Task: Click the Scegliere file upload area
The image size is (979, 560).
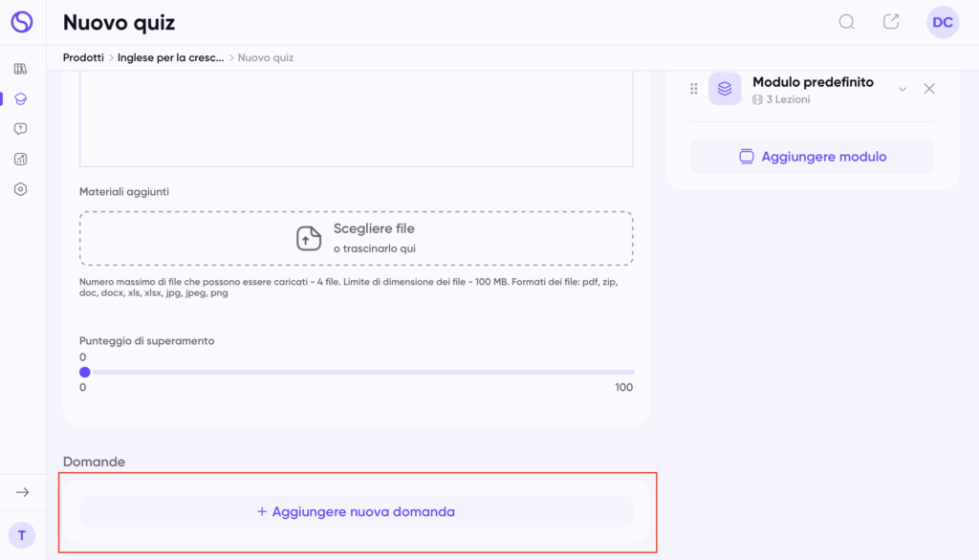Action: (356, 238)
